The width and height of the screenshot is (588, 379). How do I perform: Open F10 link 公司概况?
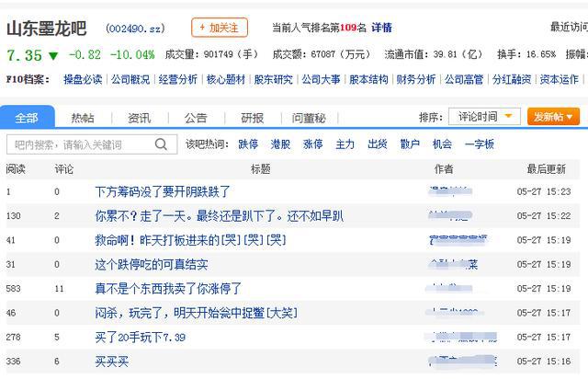[x=130, y=79]
